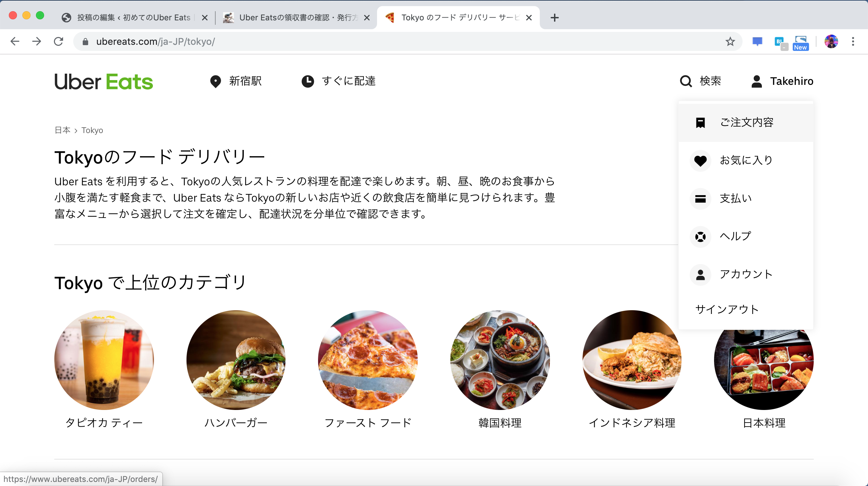
Task: Open お気に入り favorites section
Action: 746,160
